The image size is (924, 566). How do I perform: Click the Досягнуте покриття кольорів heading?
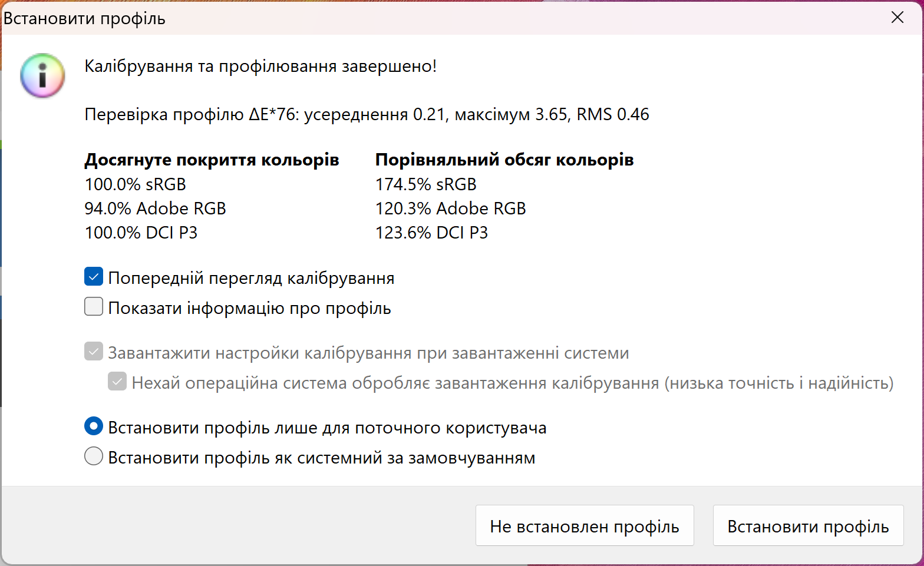coord(212,160)
